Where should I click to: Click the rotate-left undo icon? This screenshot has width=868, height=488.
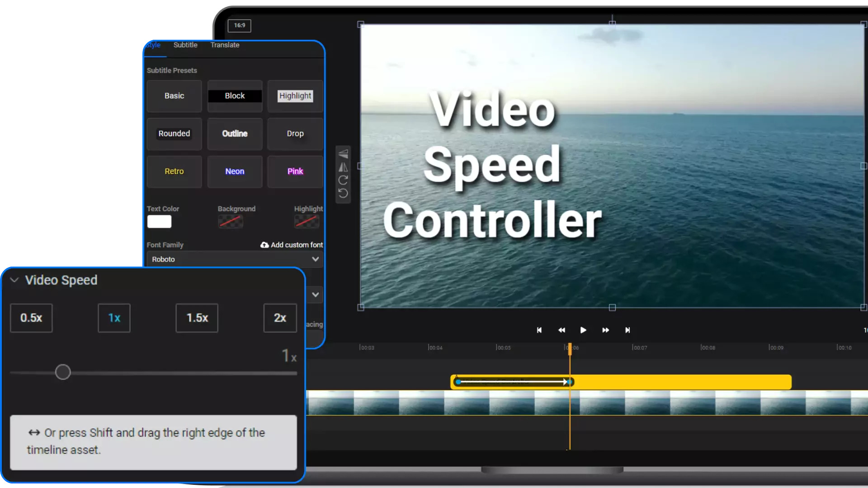[x=344, y=192]
